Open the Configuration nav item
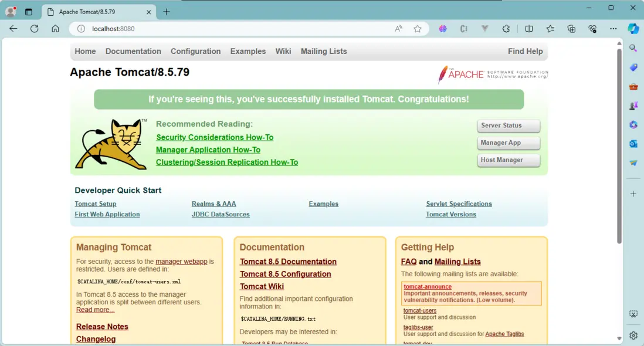The width and height of the screenshot is (644, 346). (x=195, y=51)
